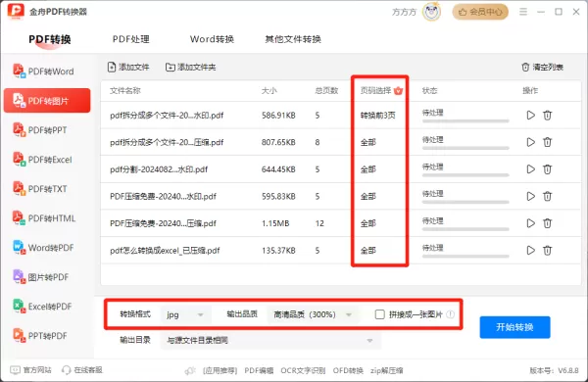Switch to the PDF处理 tab
This screenshot has height=382, width=588.
(x=131, y=39)
